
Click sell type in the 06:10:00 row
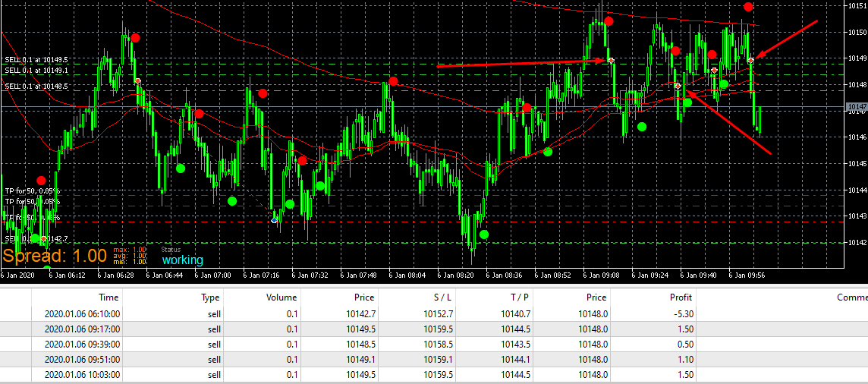(x=215, y=314)
